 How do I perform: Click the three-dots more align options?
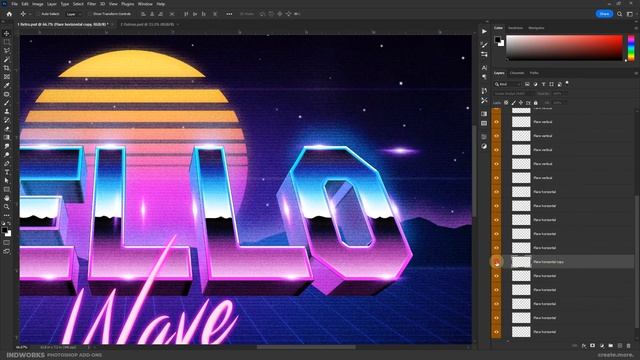[229, 14]
